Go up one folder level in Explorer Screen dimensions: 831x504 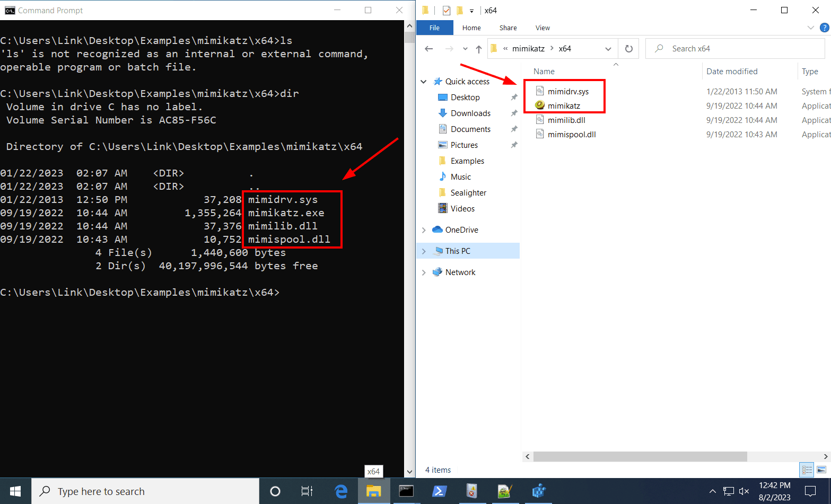coord(479,49)
